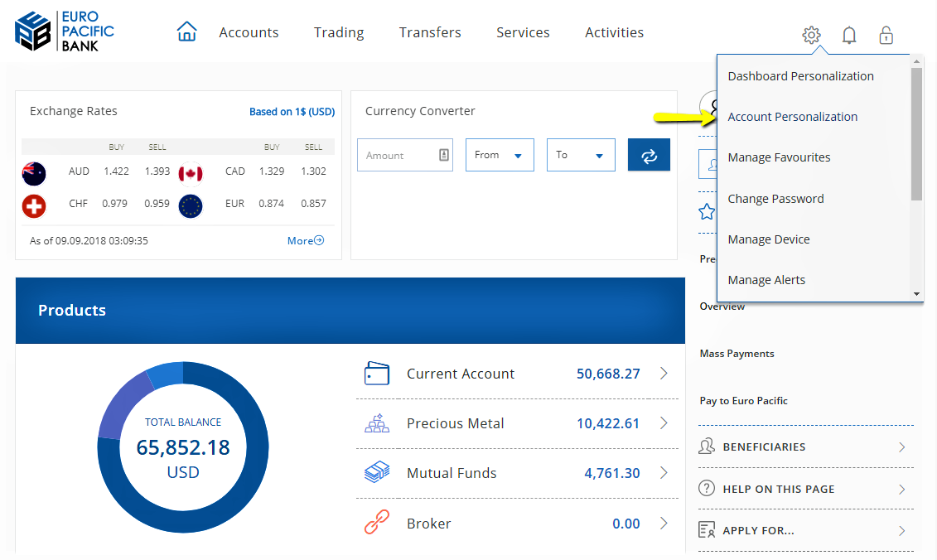Image resolution: width=937 pixels, height=560 pixels.
Task: Click the settings menu scroll down arrow
Action: 916,294
